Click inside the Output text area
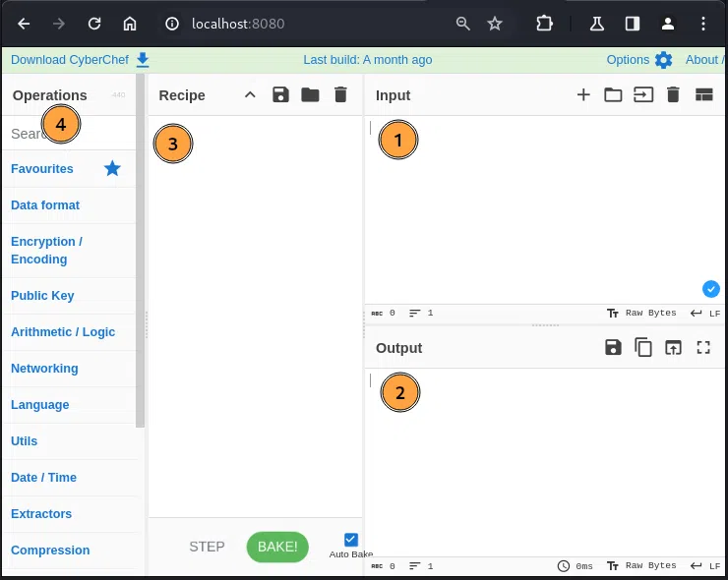The image size is (728, 580). pos(544,463)
